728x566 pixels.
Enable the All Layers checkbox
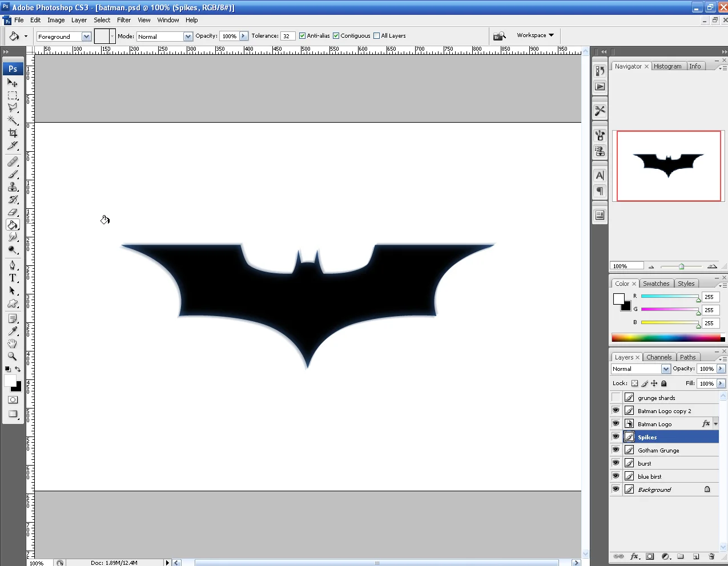tap(376, 36)
